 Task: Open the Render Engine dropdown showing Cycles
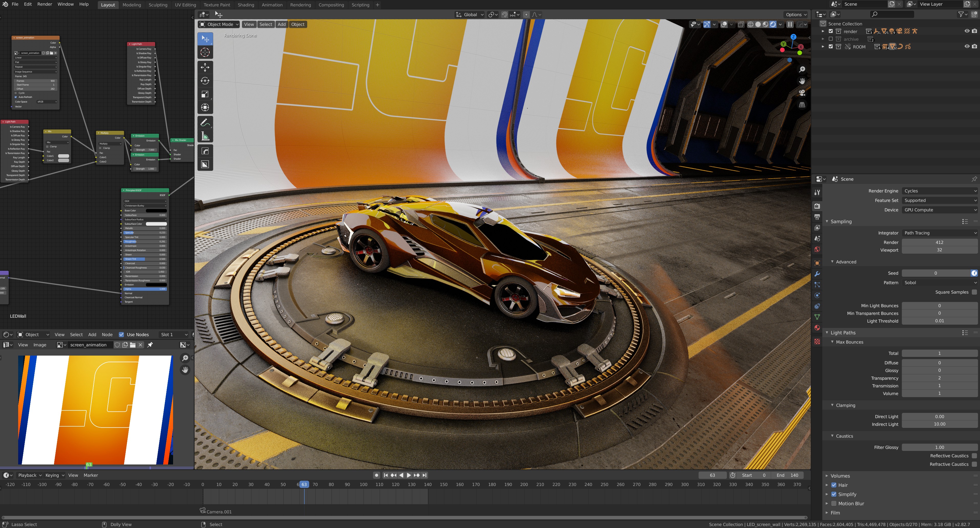(x=939, y=191)
